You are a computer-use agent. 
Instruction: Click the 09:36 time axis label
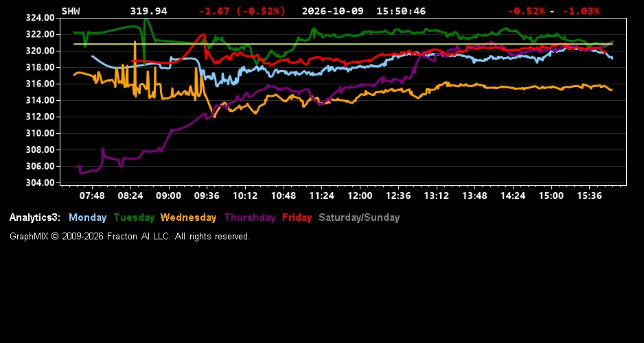[x=207, y=196]
